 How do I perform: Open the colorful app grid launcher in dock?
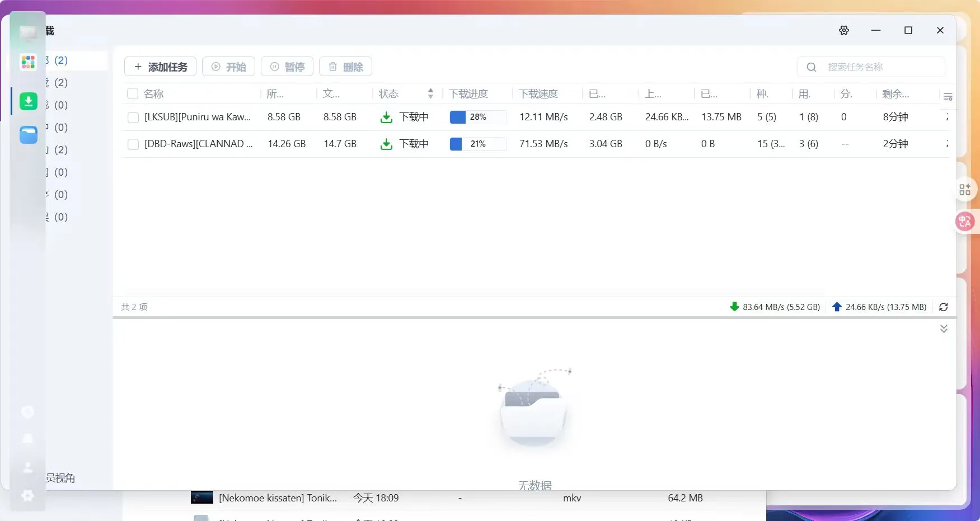[x=28, y=62]
